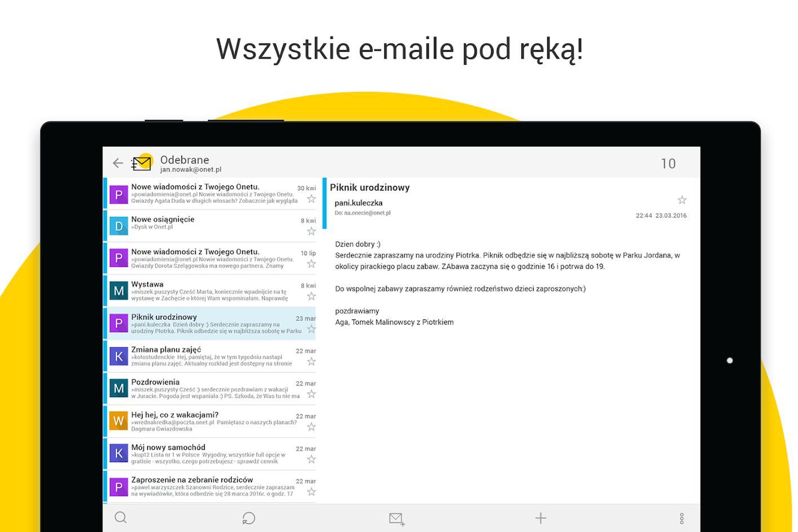
Task: Select the P avatar of 30 kwi email
Action: pos(118,194)
